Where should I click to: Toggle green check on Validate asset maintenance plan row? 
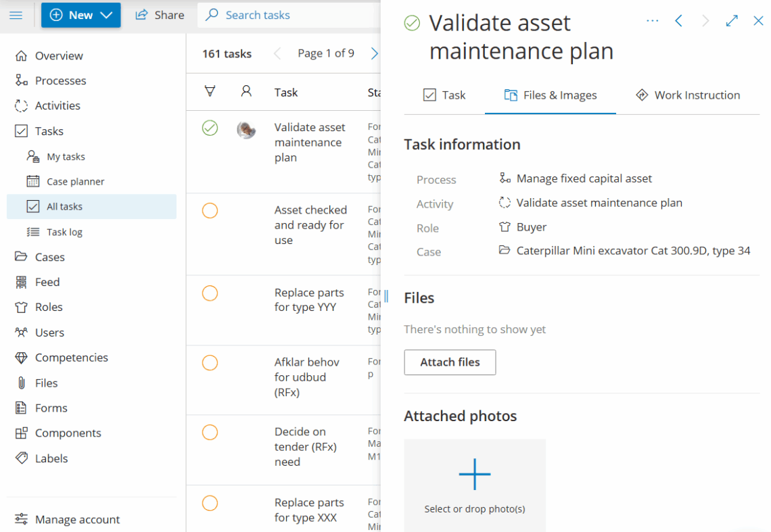[x=210, y=128]
